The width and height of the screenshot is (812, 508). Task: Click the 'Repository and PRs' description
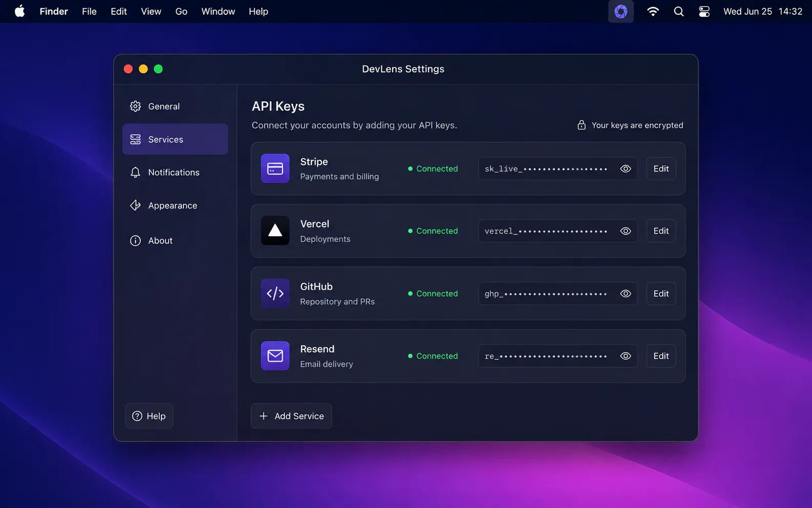(337, 302)
